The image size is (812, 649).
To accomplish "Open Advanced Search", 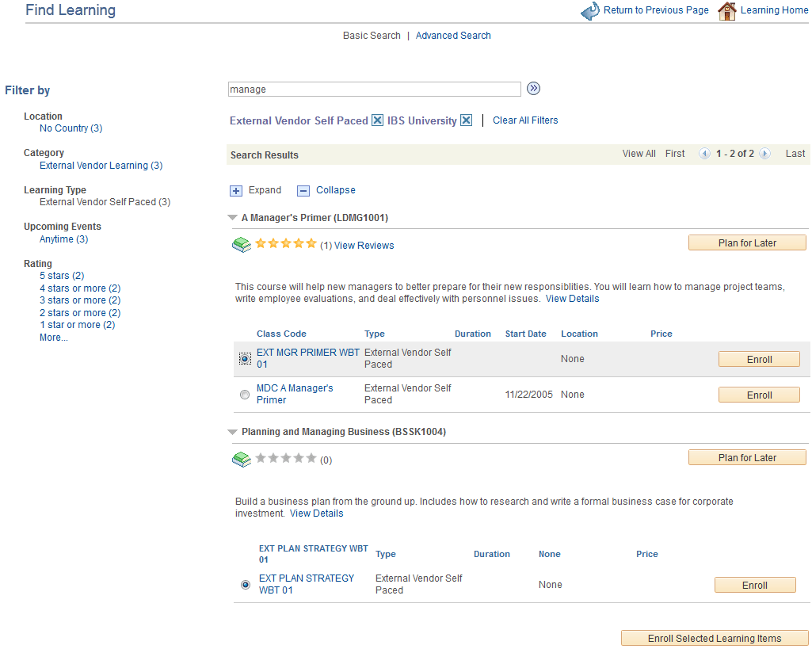I will [x=453, y=35].
